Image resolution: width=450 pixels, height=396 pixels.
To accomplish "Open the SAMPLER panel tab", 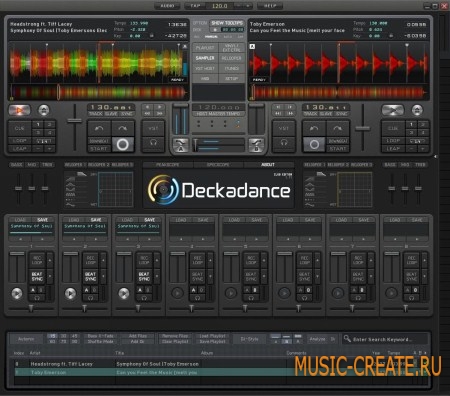I will [205, 58].
